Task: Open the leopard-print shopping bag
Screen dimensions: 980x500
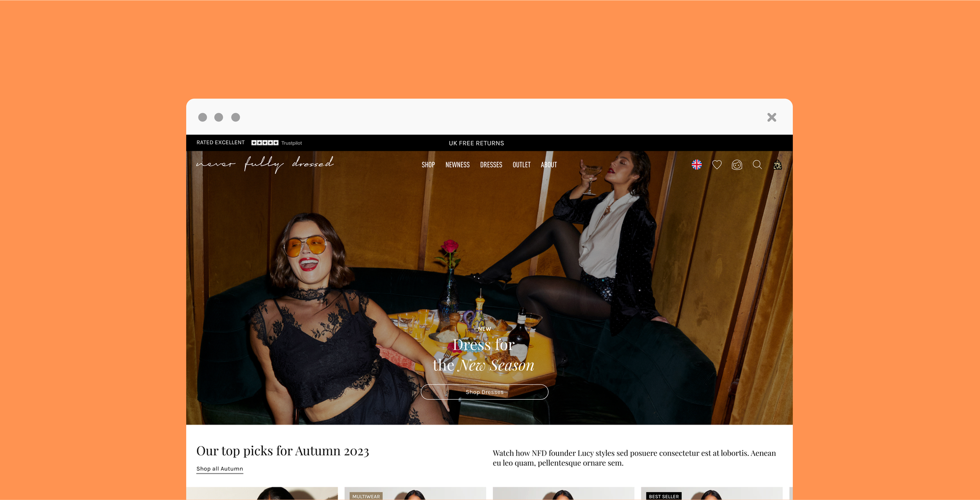Action: click(777, 165)
